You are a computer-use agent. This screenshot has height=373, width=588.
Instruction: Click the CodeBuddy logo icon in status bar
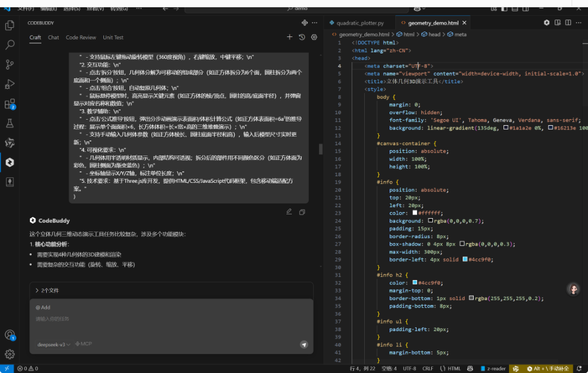(x=516, y=369)
